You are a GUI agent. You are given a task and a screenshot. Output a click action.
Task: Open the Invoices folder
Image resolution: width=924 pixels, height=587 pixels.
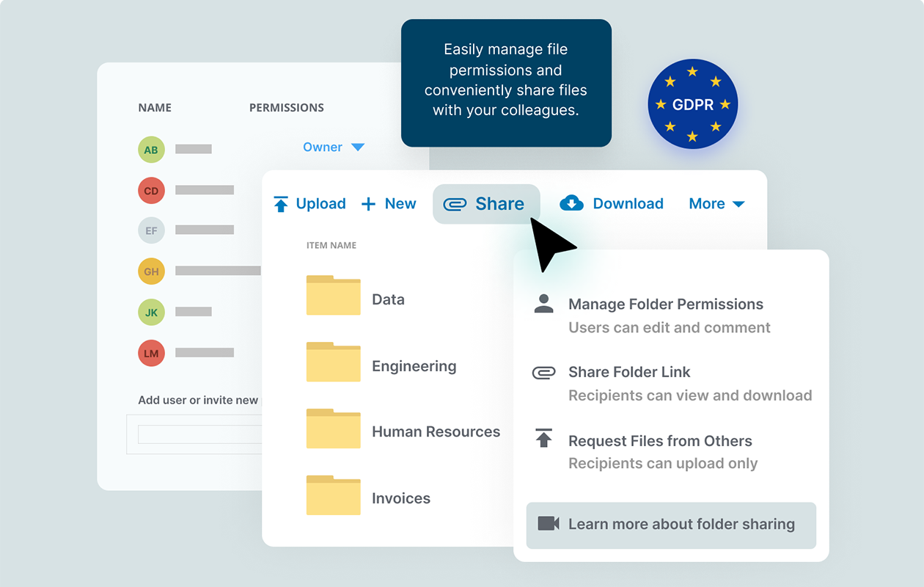pyautogui.click(x=400, y=498)
